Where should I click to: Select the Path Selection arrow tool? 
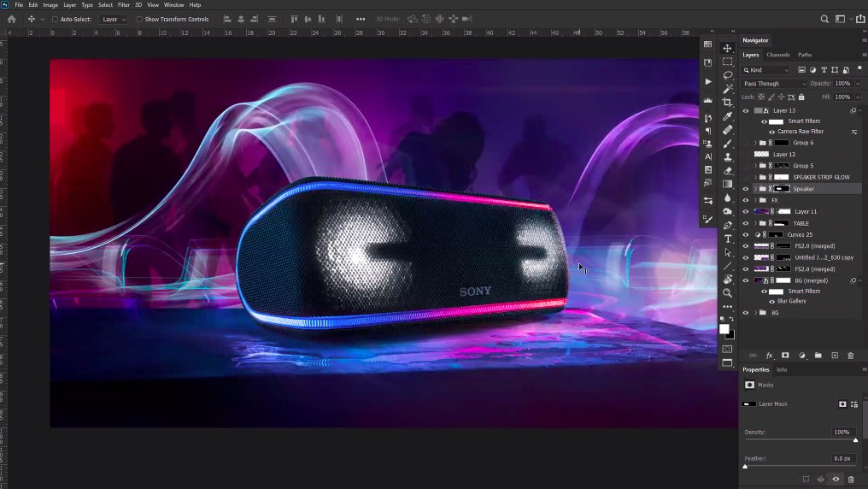(727, 252)
